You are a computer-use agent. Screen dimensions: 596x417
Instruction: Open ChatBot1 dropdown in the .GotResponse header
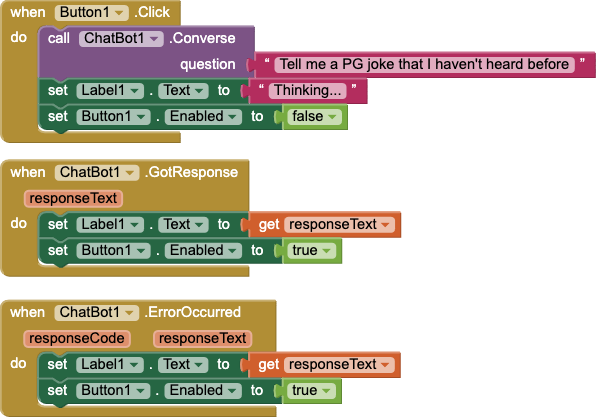[x=97, y=173]
